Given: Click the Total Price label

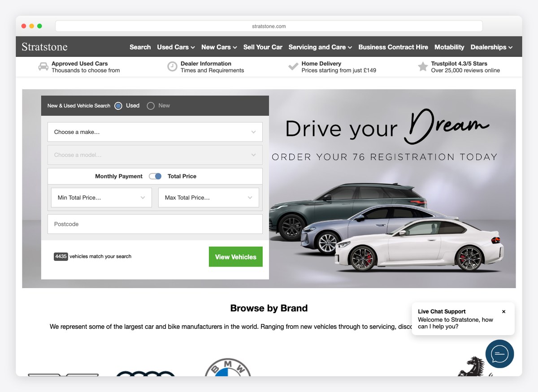Looking at the screenshot, I should tap(182, 176).
